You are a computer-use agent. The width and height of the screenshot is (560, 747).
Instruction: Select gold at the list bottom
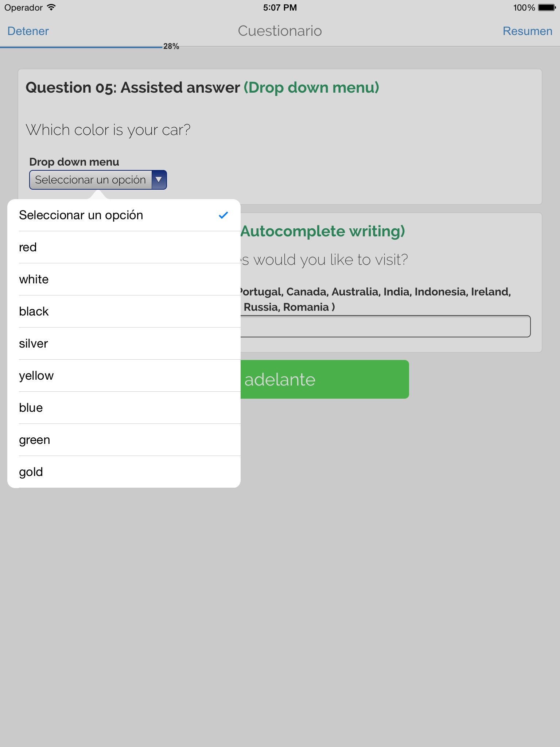coord(124,472)
